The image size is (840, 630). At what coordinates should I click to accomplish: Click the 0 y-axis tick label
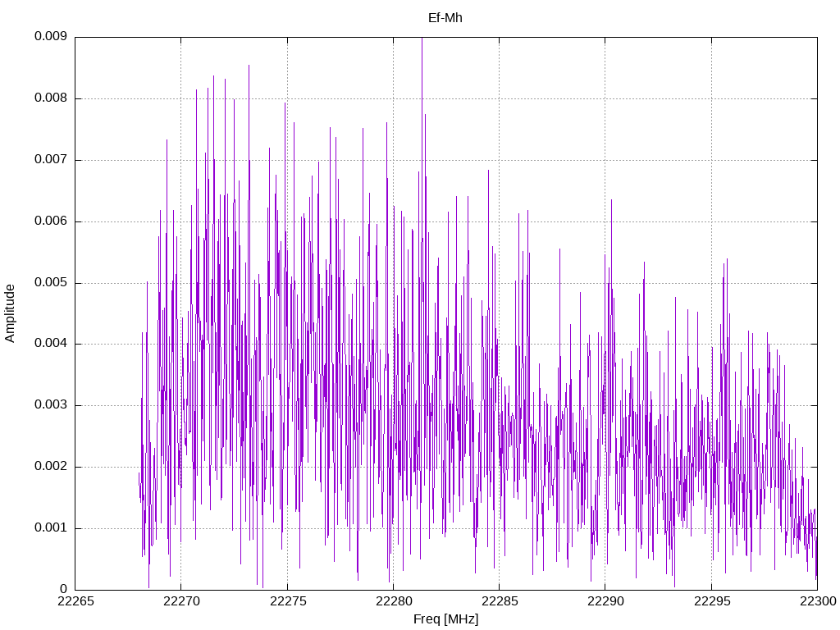coord(64,589)
